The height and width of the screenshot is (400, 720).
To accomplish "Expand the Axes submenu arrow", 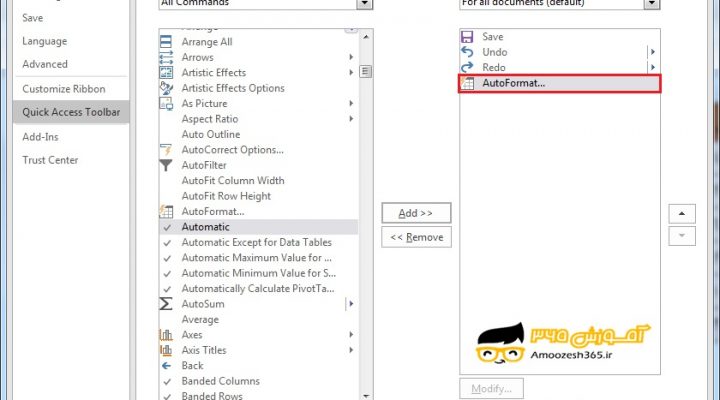I will click(x=351, y=334).
